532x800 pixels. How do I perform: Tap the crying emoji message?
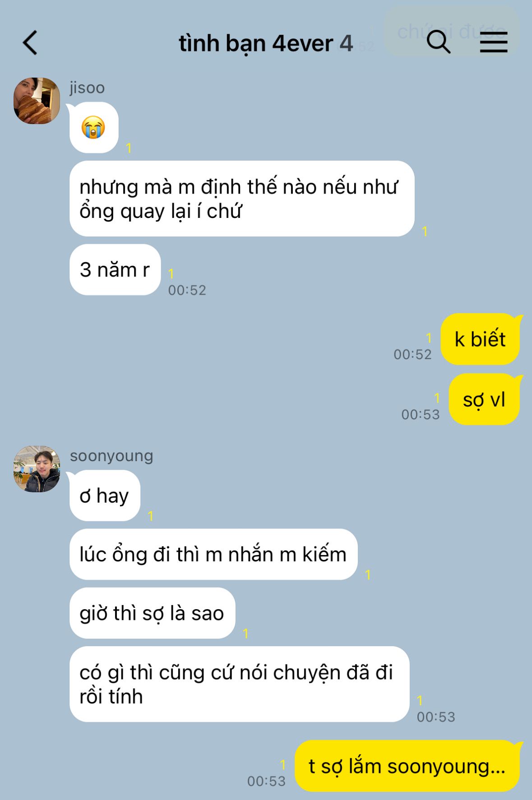[94, 128]
